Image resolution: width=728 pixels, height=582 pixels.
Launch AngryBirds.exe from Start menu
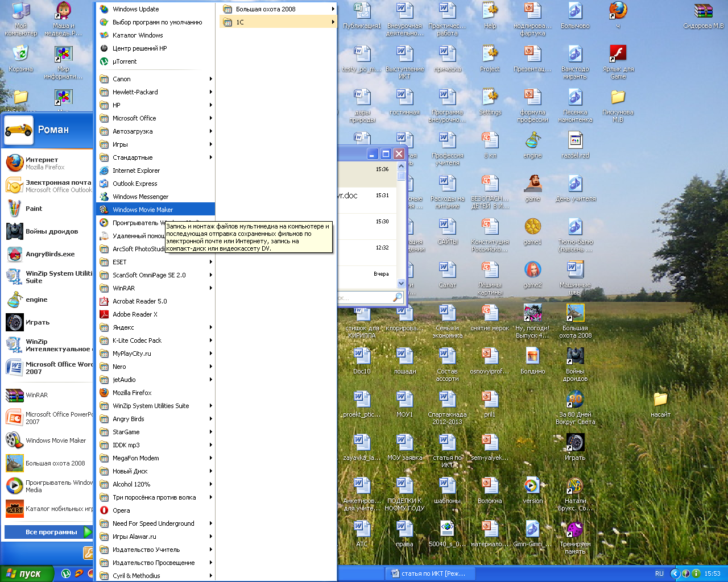(x=48, y=254)
